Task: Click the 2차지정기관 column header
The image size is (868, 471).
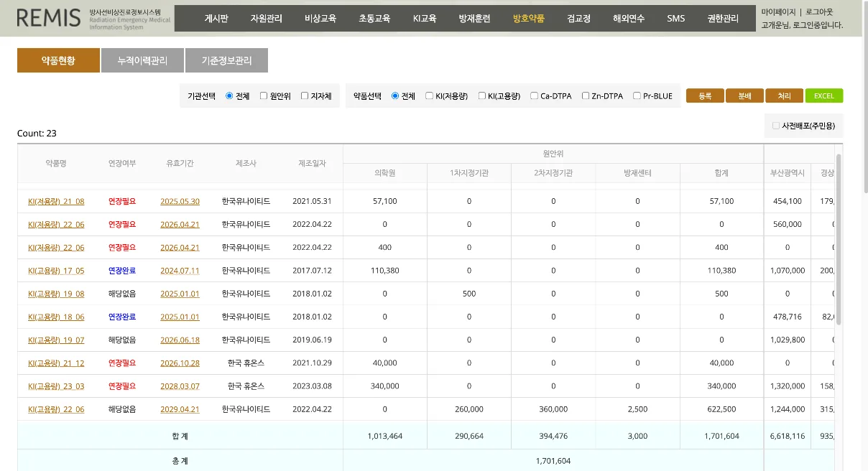Action: (x=553, y=172)
